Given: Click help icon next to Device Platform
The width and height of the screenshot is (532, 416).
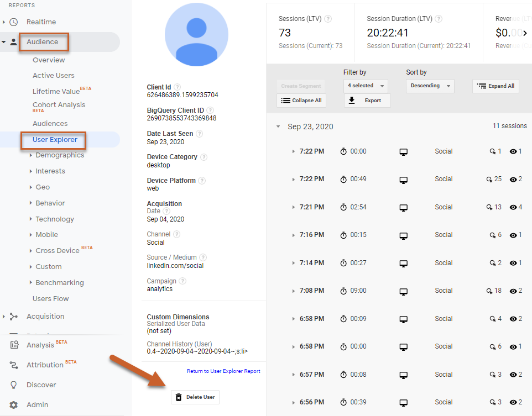Looking at the screenshot, I should (201, 181).
